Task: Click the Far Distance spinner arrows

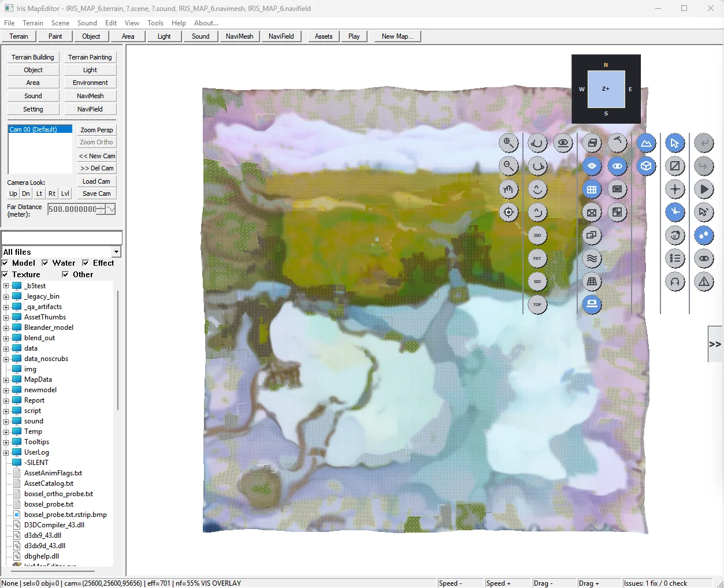Action: click(x=101, y=209)
